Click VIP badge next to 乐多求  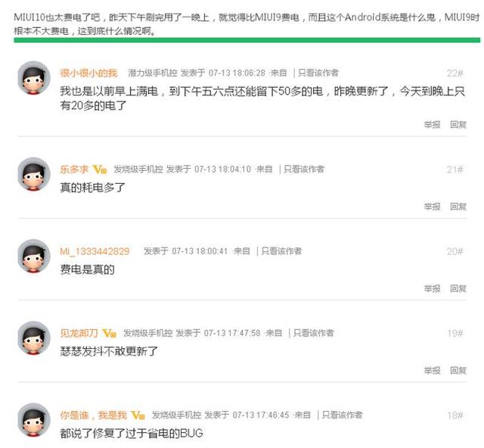tap(100, 170)
